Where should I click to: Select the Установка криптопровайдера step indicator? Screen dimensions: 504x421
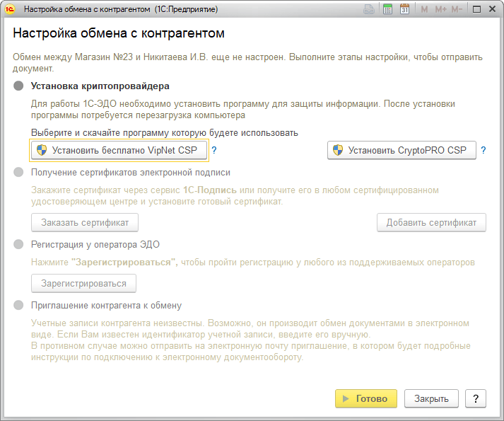pos(18,86)
